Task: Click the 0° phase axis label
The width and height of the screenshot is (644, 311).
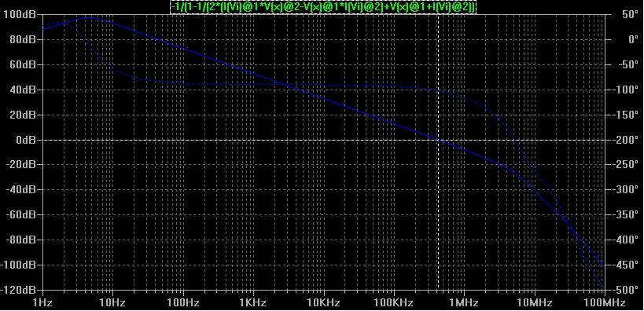Action: pos(632,39)
